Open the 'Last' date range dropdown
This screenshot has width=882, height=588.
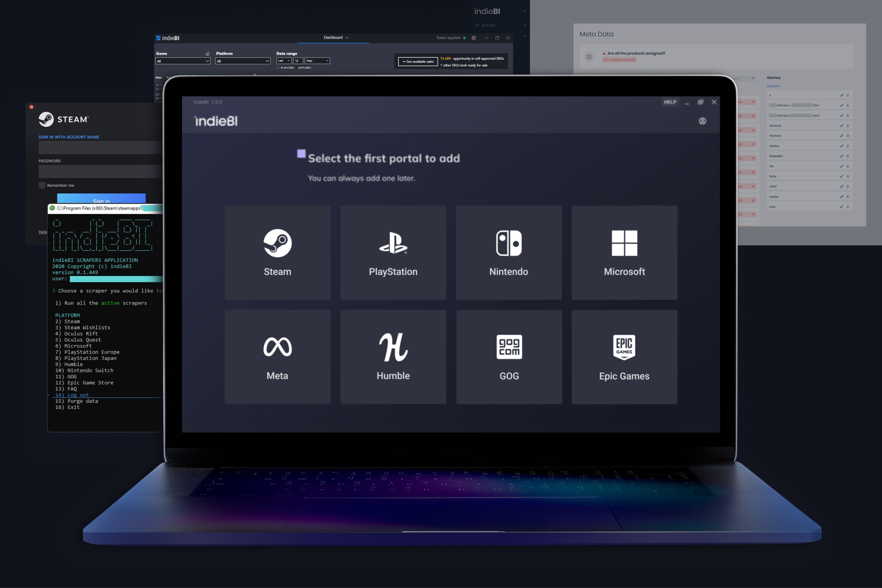284,61
